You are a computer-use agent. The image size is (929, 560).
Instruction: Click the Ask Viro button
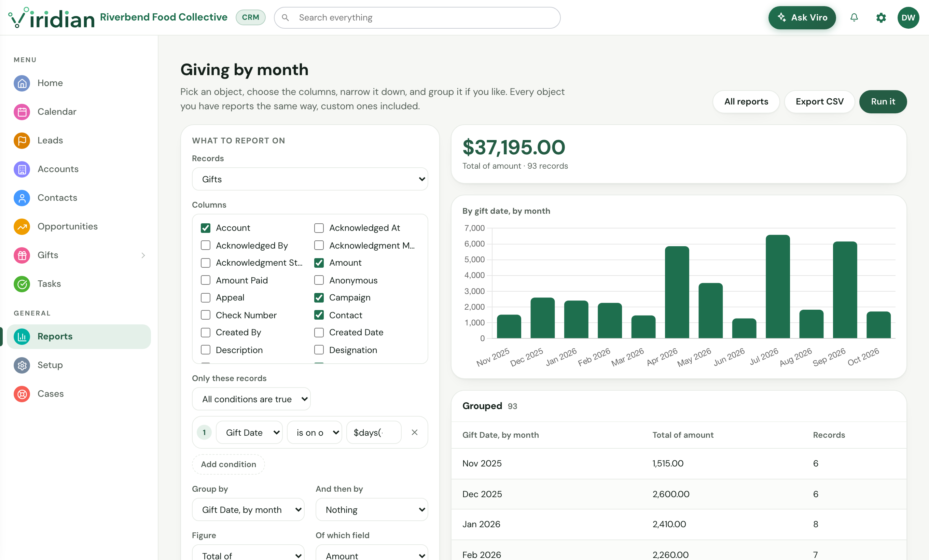(x=802, y=18)
